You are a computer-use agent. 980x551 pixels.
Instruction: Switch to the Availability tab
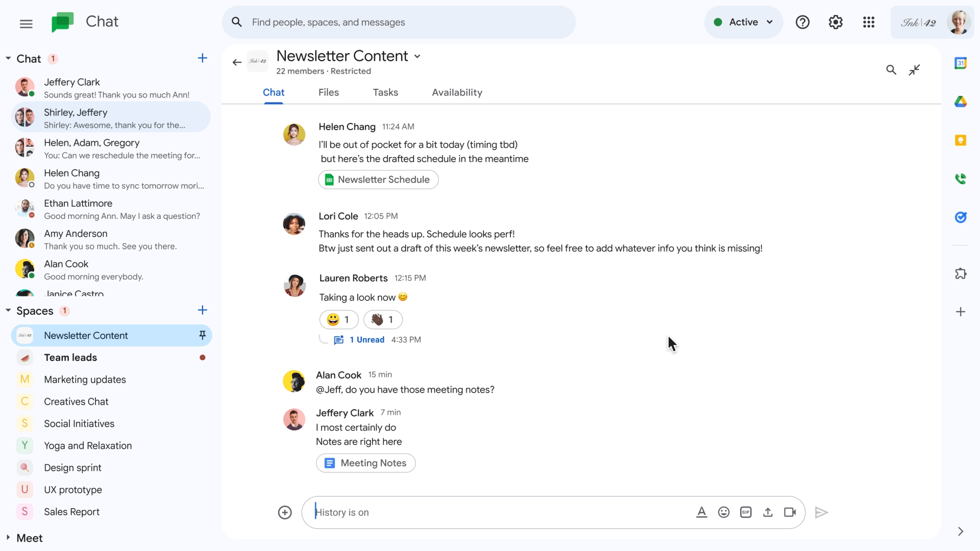pyautogui.click(x=456, y=92)
